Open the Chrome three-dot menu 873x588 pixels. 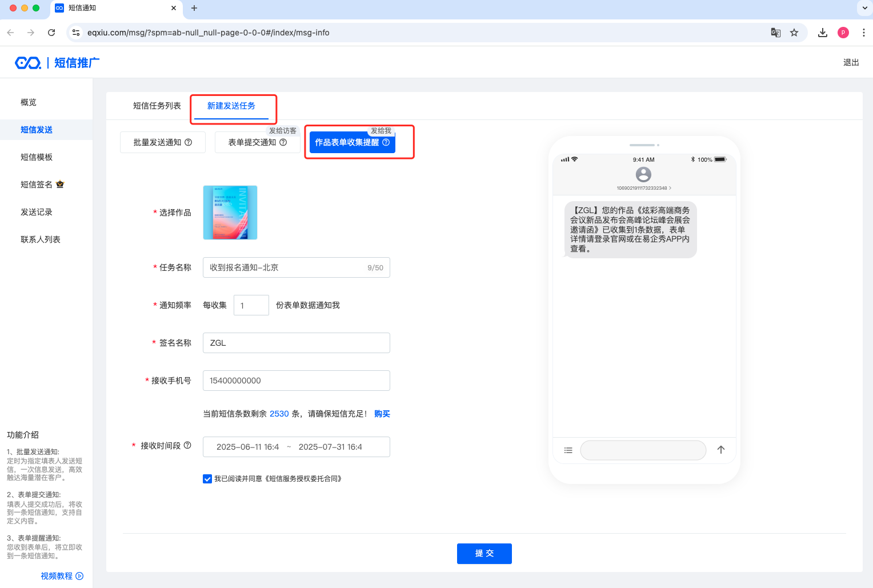pyautogui.click(x=863, y=33)
